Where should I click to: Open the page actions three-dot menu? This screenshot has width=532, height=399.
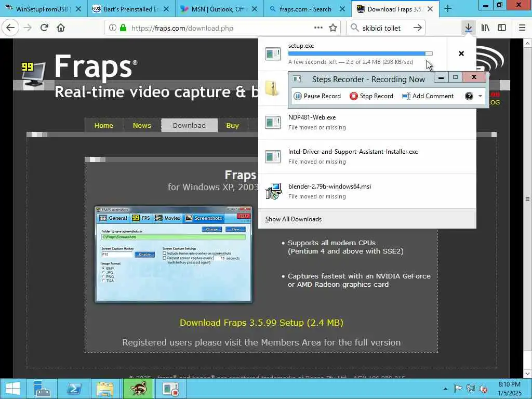coord(318,28)
